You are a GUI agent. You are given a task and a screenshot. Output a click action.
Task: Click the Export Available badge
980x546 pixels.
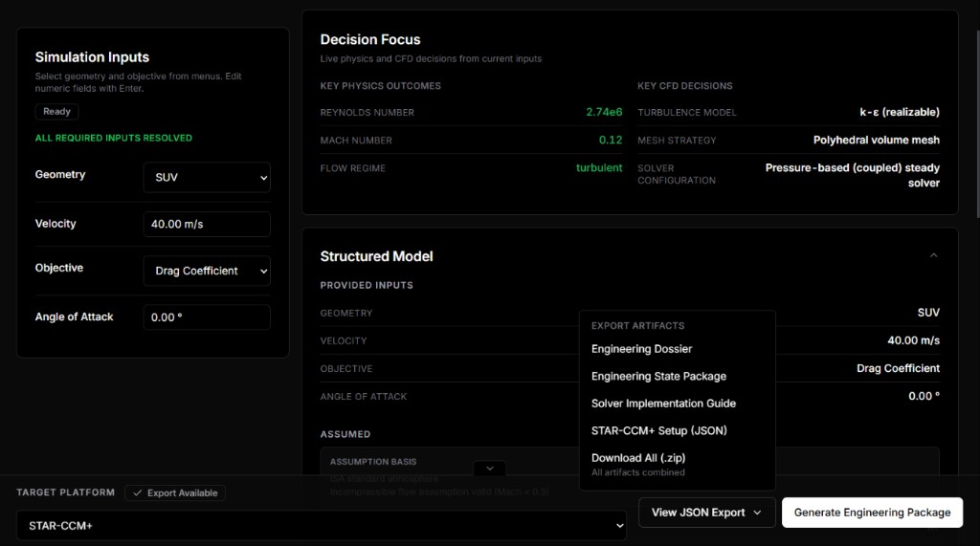pos(175,492)
